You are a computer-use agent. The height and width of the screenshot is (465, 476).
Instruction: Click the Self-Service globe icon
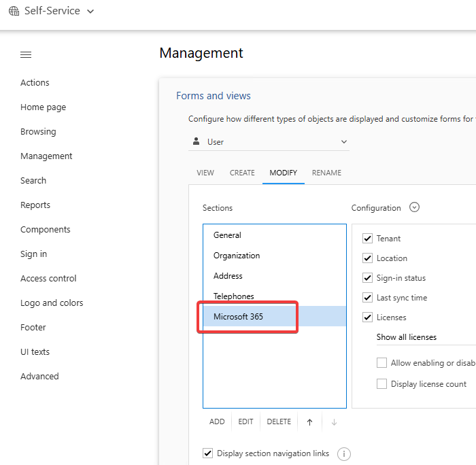[14, 11]
